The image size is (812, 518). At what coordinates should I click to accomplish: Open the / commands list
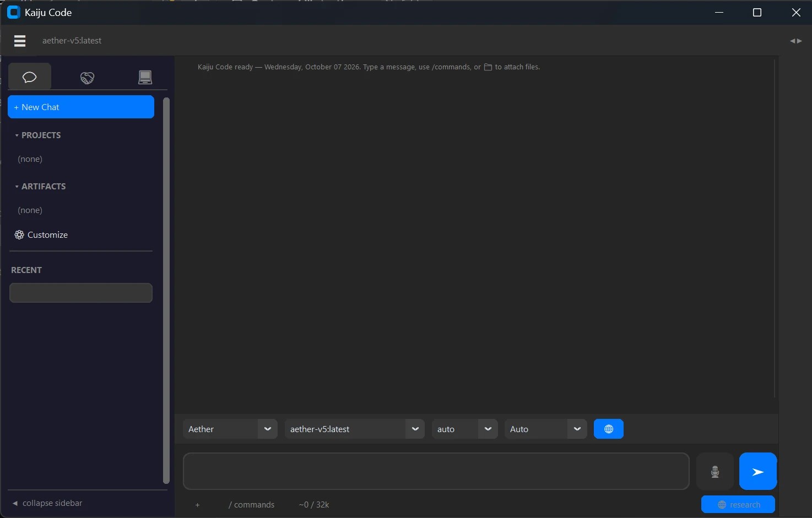point(251,505)
